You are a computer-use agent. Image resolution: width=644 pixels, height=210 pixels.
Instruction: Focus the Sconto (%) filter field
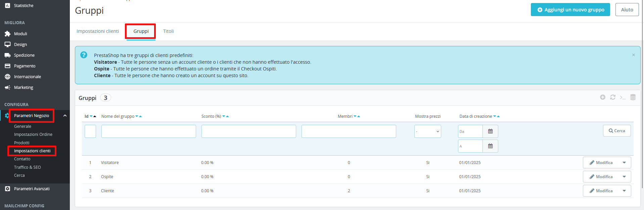pos(249,132)
